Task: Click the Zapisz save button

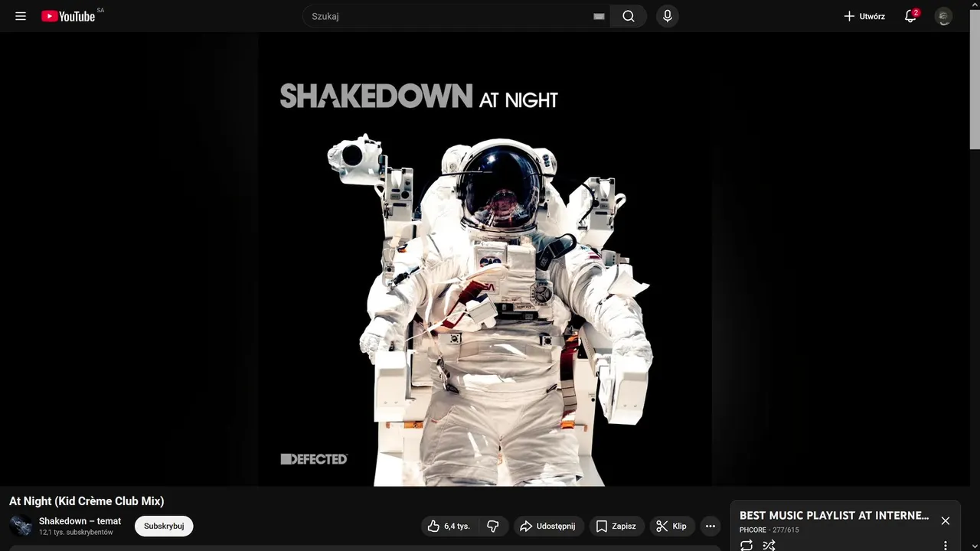Action: (617, 526)
